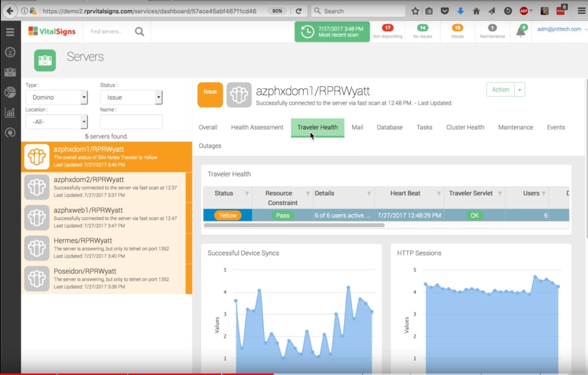
Task: Click the browser Pocket icon
Action: click(x=445, y=11)
